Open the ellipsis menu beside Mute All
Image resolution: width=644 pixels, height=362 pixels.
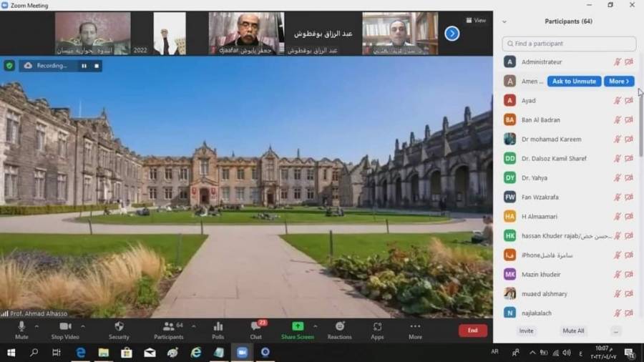click(x=615, y=331)
